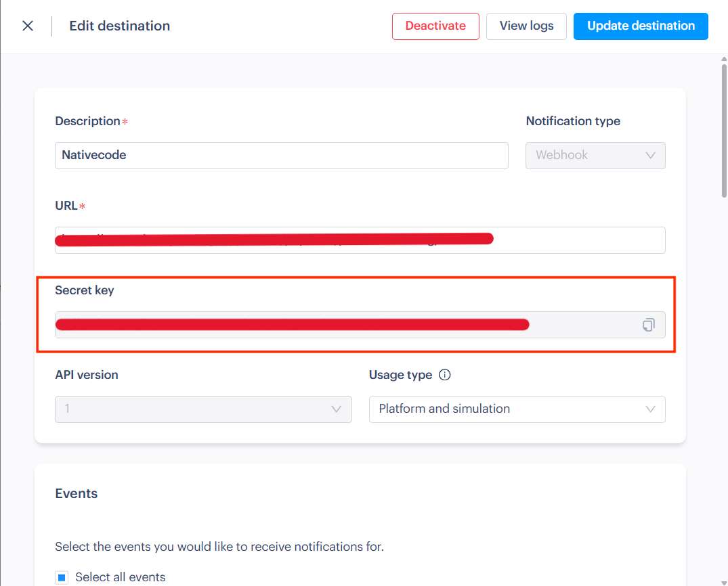728x586 pixels.
Task: Copy the Secret key value
Action: tap(648, 324)
